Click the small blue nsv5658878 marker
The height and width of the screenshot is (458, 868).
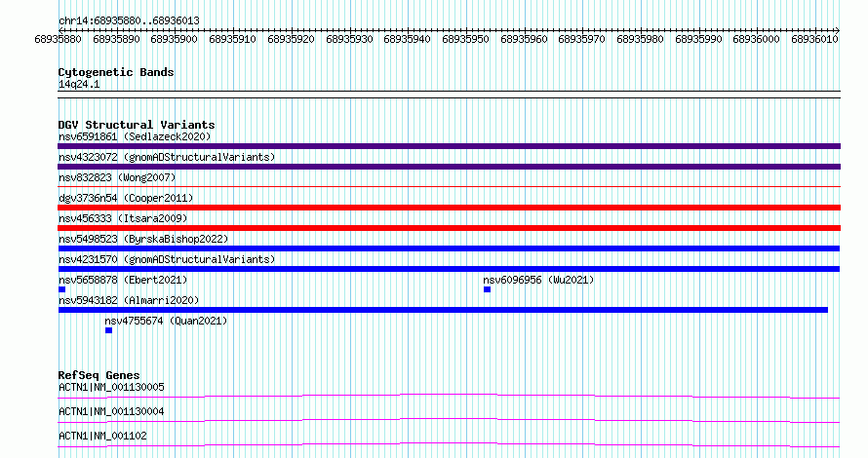click(x=62, y=289)
